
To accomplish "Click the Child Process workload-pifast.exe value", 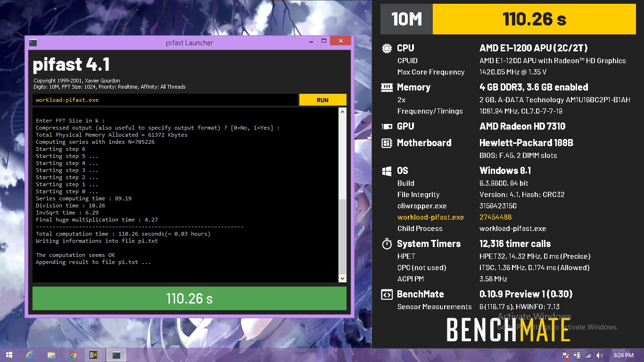I will (512, 229).
